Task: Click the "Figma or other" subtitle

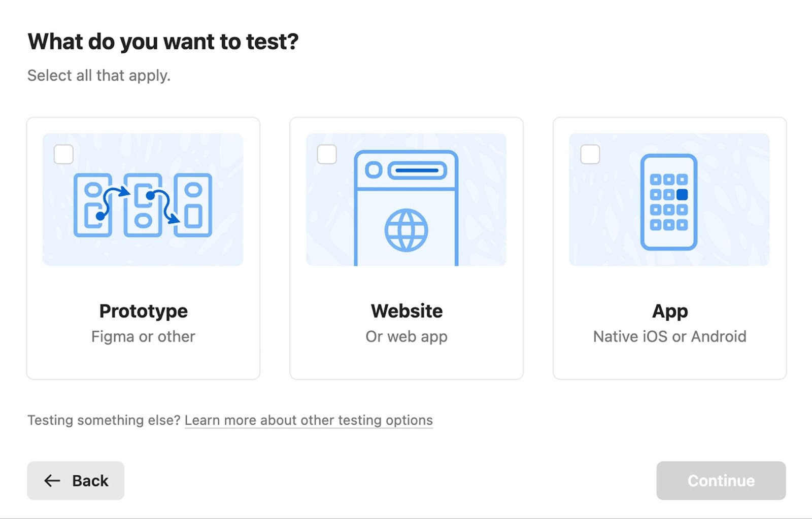Action: coord(143,336)
